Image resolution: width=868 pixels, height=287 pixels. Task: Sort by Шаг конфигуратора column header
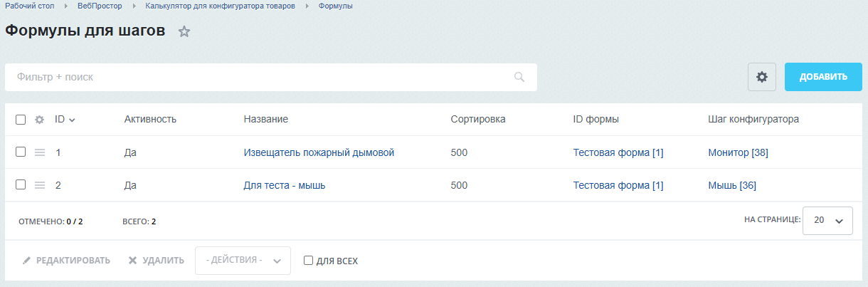click(753, 119)
